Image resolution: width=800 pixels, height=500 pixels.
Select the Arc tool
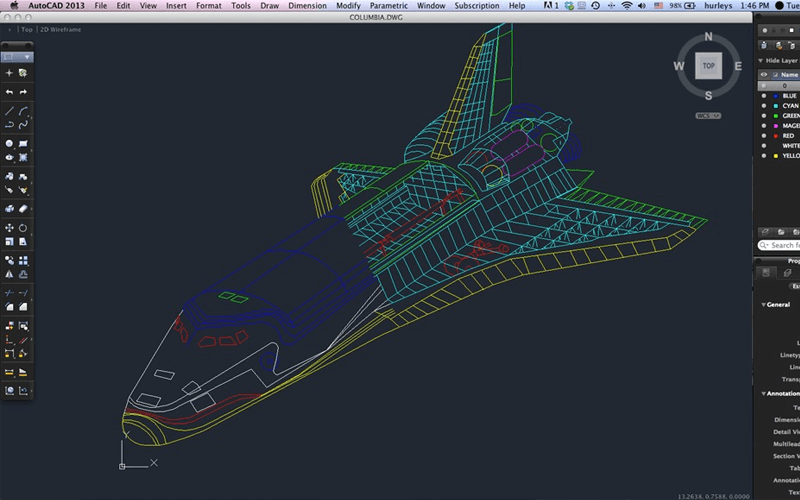[x=23, y=111]
